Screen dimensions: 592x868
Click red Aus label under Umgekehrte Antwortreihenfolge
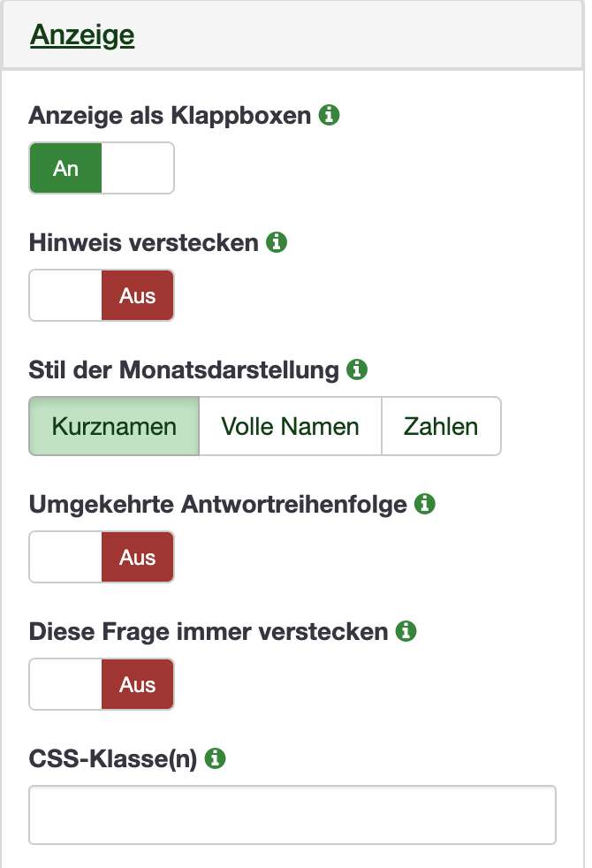(x=138, y=557)
